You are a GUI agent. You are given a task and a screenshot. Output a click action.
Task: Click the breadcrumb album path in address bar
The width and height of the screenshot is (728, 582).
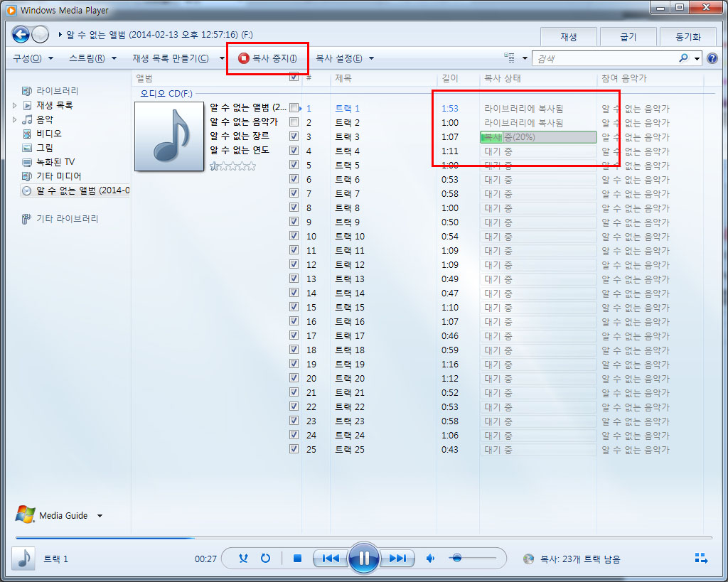pyautogui.click(x=159, y=35)
